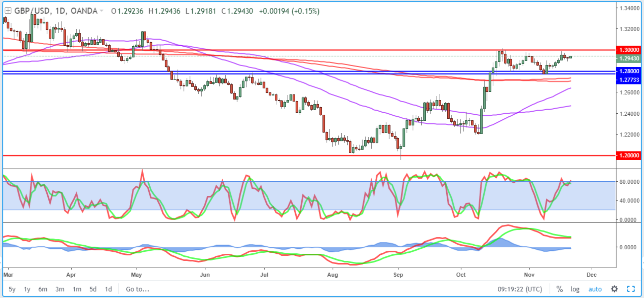Screen dimensions: 644x298
Task: Click the Sep label on time axis
Action: (398, 275)
